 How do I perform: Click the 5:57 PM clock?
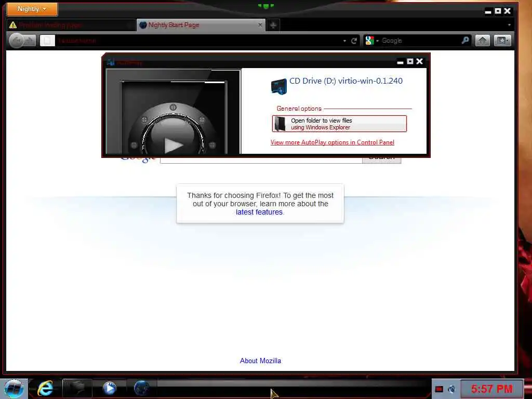491,389
